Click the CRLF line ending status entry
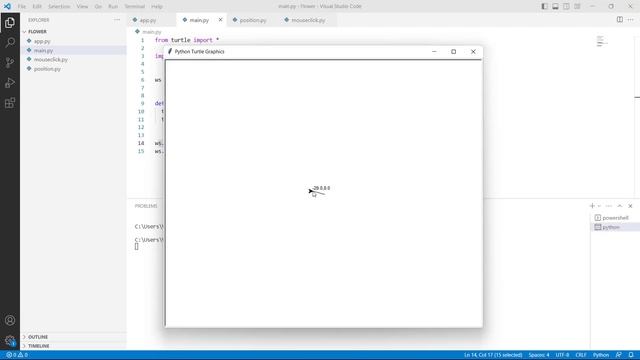This screenshot has width=640, height=360. pos(581,355)
